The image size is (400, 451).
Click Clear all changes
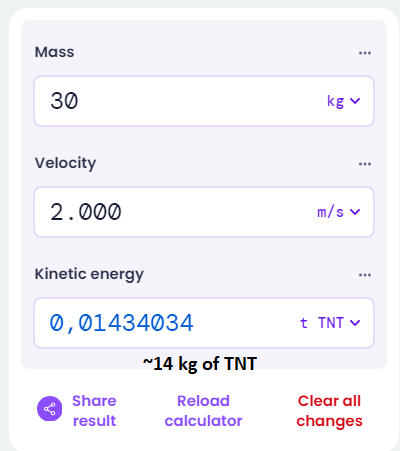(329, 411)
